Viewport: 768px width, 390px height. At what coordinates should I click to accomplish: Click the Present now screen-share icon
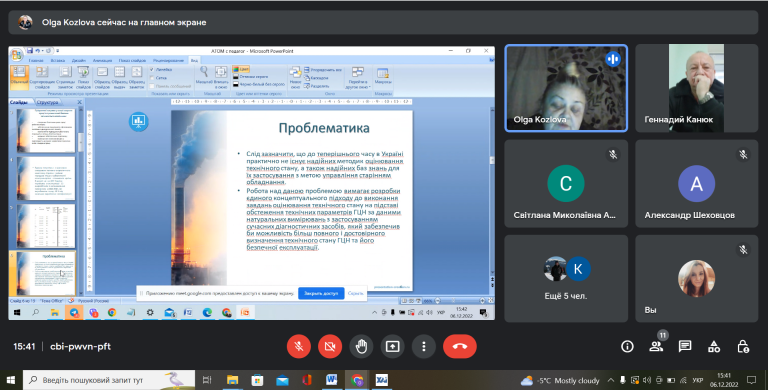[x=392, y=346]
